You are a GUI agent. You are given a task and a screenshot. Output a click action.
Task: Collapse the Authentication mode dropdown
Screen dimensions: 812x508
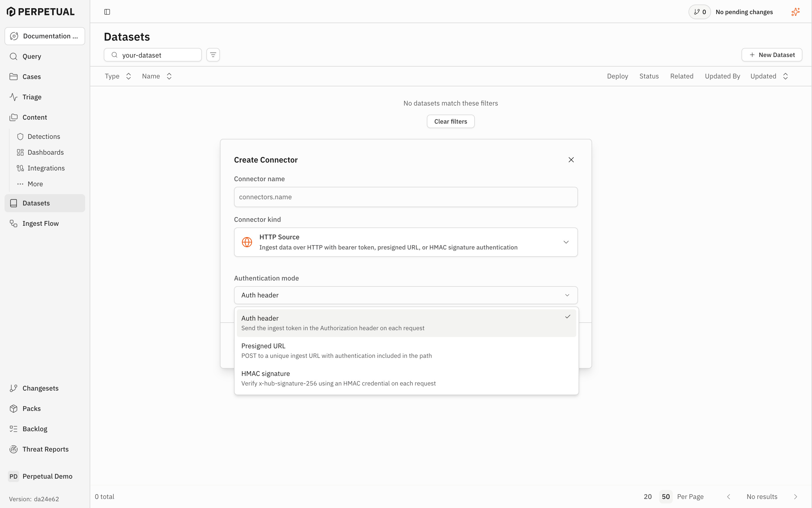click(x=406, y=295)
